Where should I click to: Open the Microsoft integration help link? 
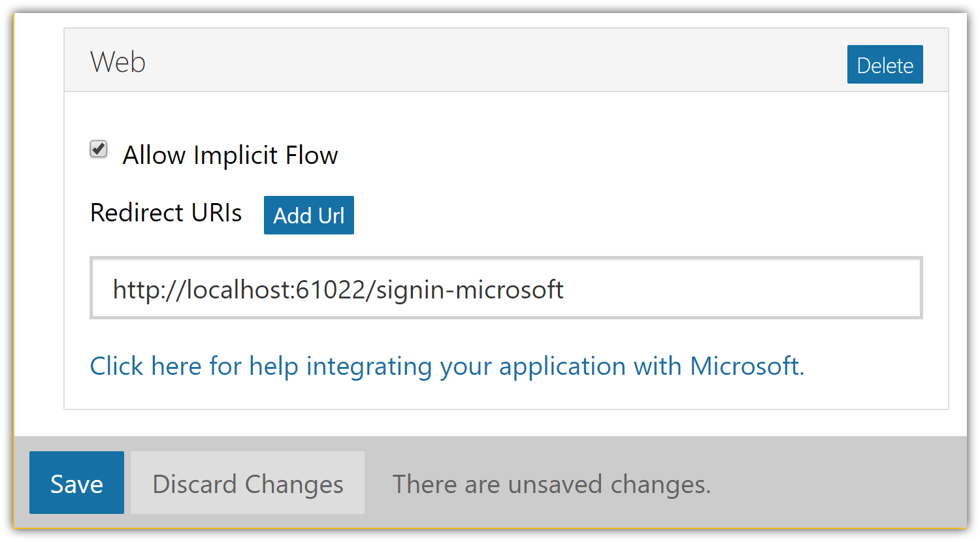click(447, 366)
